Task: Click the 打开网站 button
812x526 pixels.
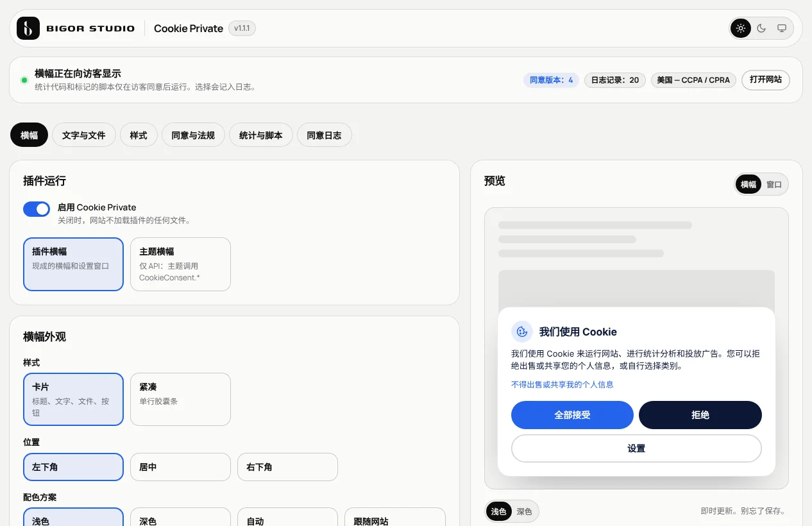Action: 766,80
